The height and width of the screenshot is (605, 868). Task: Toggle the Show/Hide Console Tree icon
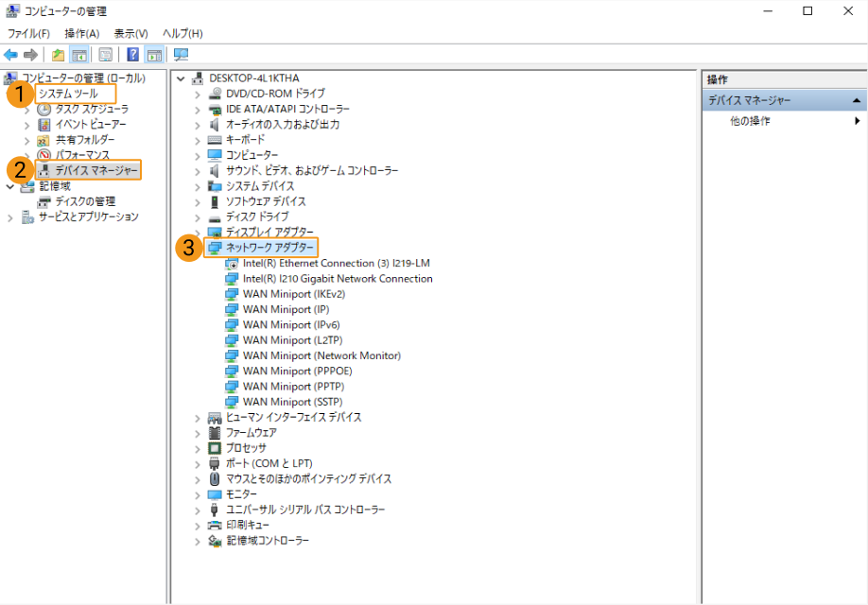click(78, 55)
